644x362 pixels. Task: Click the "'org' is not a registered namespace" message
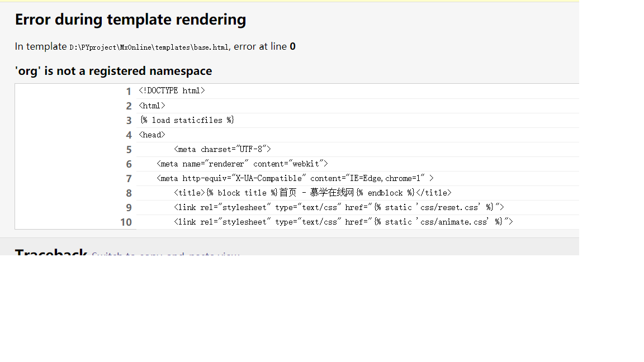coord(113,71)
